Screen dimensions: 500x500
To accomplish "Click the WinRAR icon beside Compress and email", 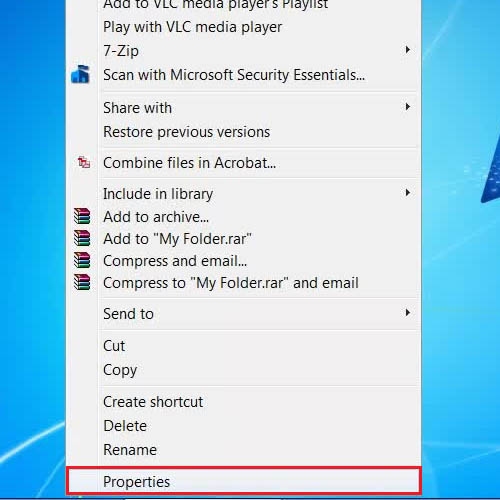I will coord(82,260).
